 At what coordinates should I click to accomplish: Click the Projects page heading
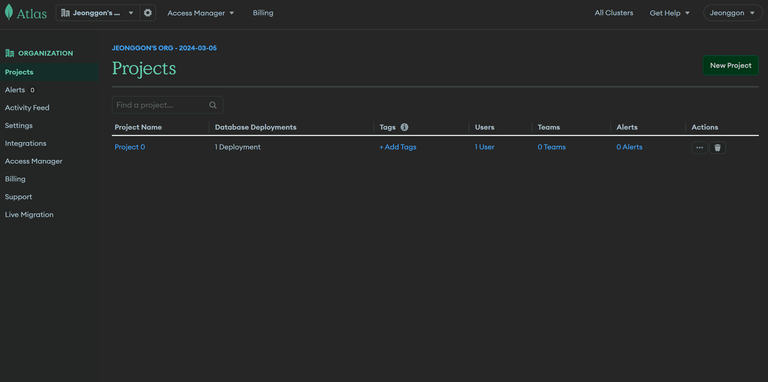[x=144, y=69]
